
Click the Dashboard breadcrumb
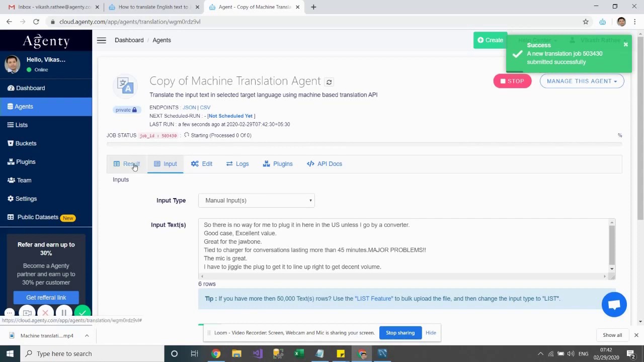click(129, 40)
